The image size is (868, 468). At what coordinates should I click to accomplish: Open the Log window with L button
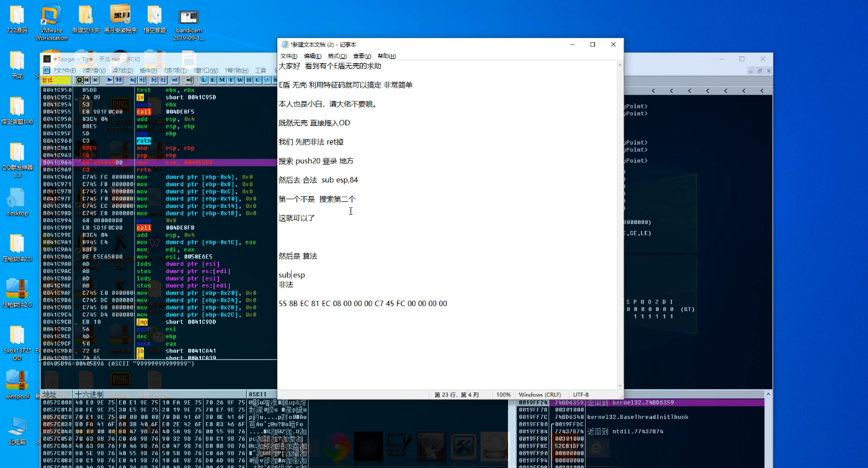[205, 80]
